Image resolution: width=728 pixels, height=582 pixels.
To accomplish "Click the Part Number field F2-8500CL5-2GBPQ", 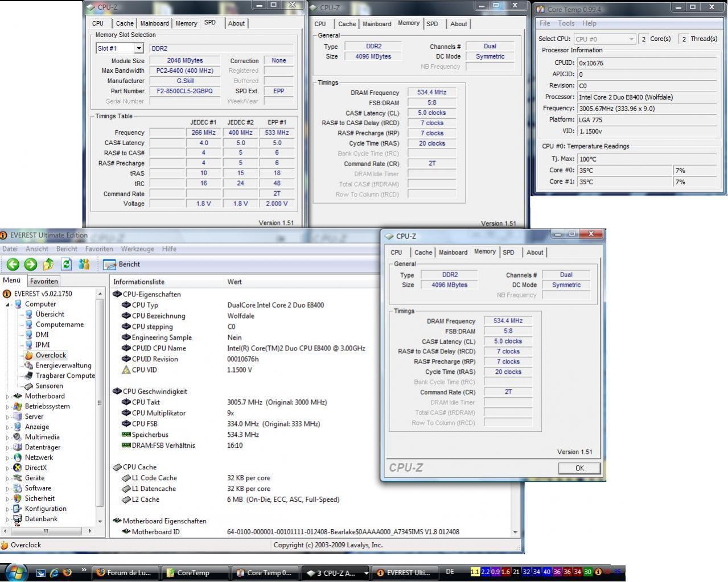I will pyautogui.click(x=184, y=91).
